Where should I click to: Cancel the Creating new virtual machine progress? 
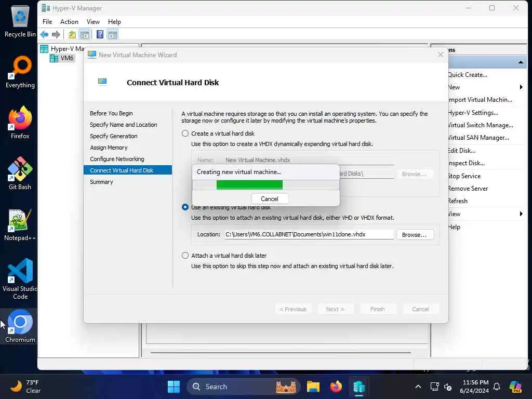coord(270,199)
